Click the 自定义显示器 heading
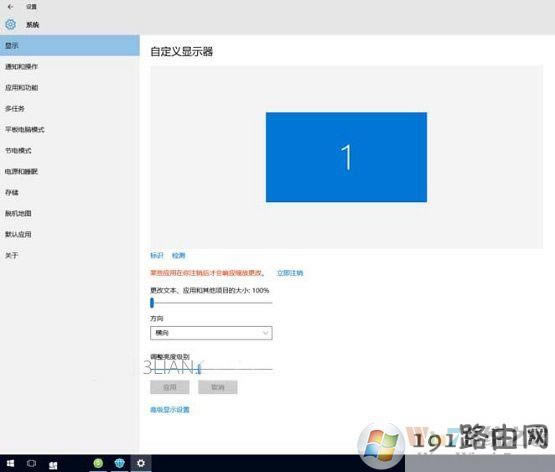Screen dimensions: 555x472 pyautogui.click(x=182, y=52)
